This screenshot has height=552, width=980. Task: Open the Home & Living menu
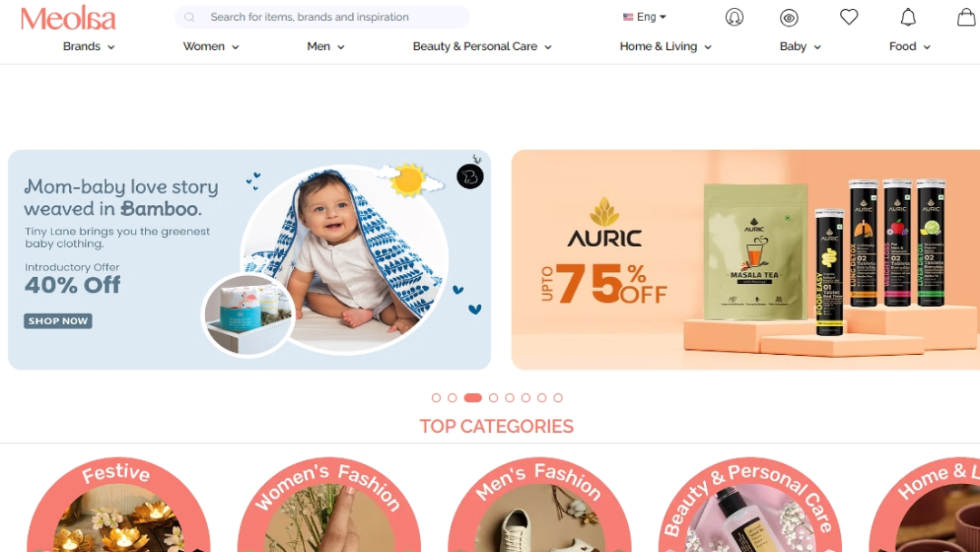pos(666,46)
